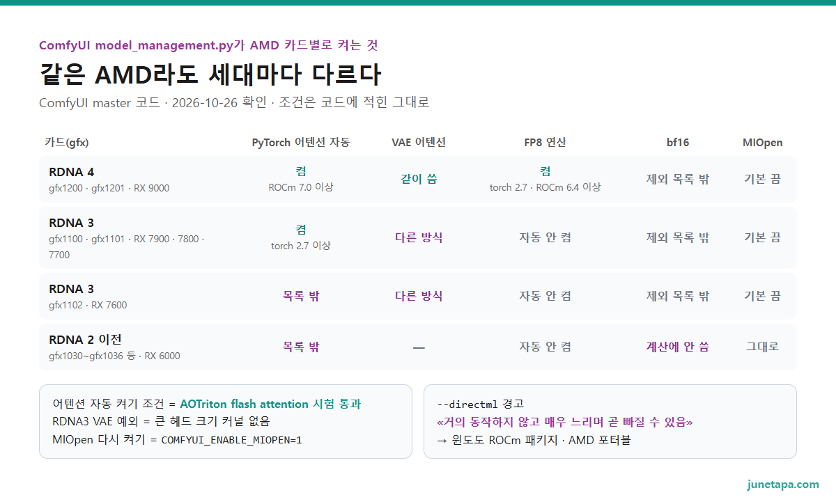Click the 'bf16' column header
This screenshot has height=504, width=836.
(678, 143)
